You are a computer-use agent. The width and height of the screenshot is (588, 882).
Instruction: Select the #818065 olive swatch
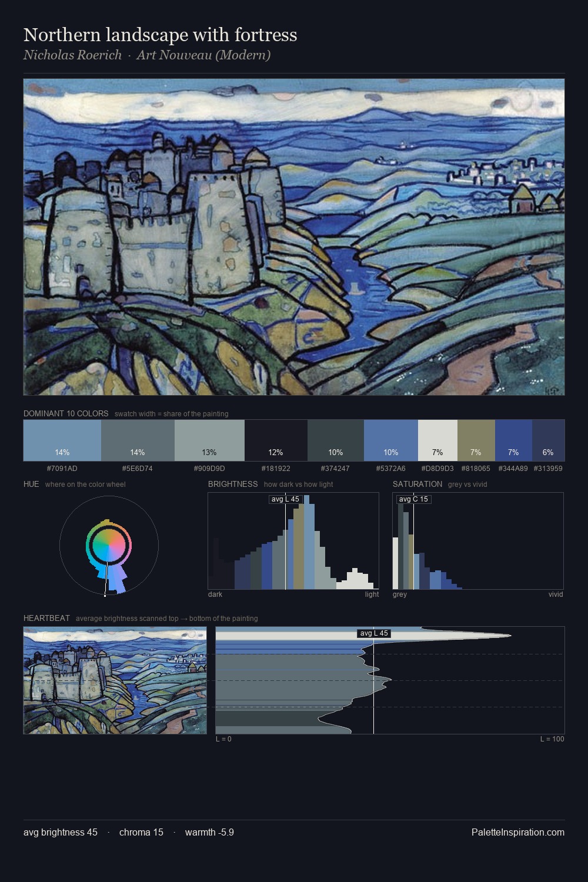pos(476,440)
